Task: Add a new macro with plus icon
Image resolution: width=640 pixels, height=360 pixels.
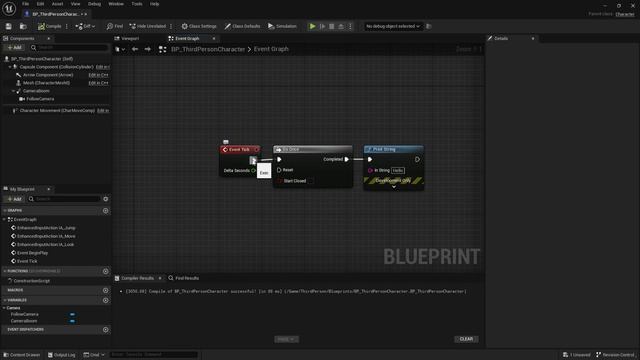Action: (x=106, y=290)
